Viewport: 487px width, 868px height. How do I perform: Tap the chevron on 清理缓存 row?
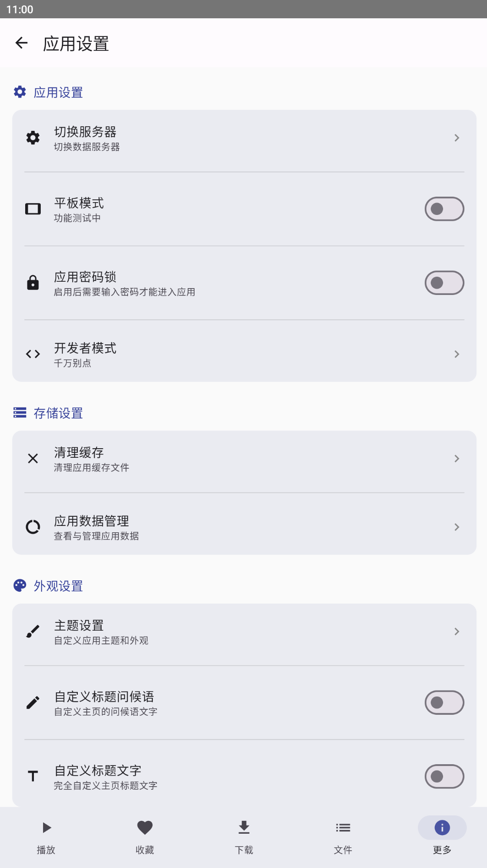tap(456, 458)
